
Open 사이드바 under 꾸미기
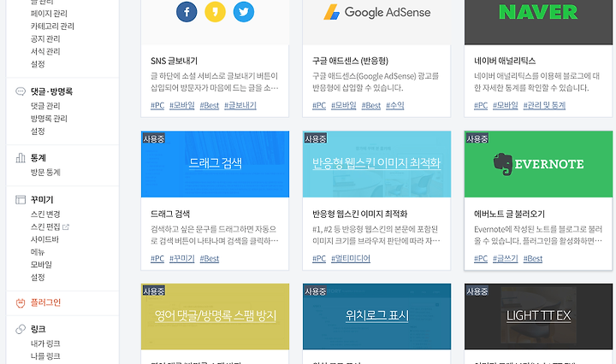tap(44, 239)
